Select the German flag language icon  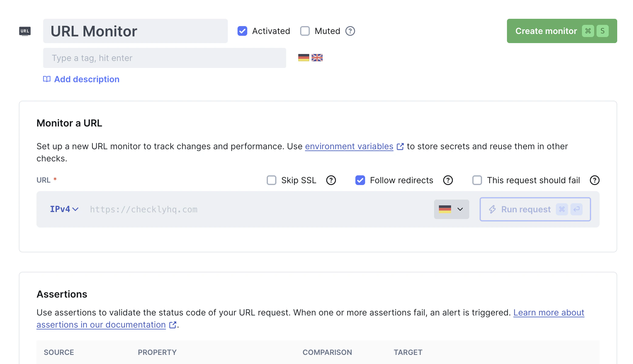tap(303, 58)
